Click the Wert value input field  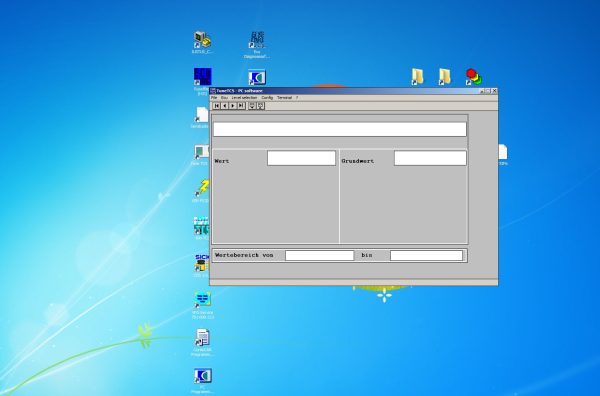click(x=302, y=158)
